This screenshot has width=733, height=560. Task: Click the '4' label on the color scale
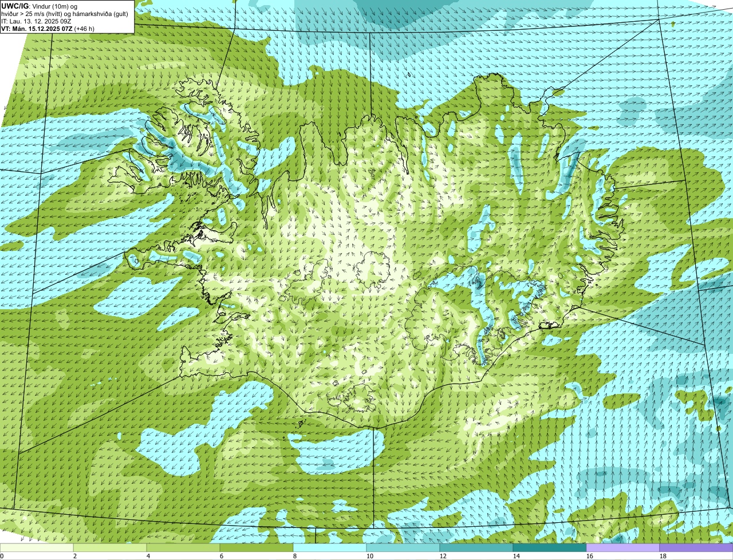click(148, 556)
